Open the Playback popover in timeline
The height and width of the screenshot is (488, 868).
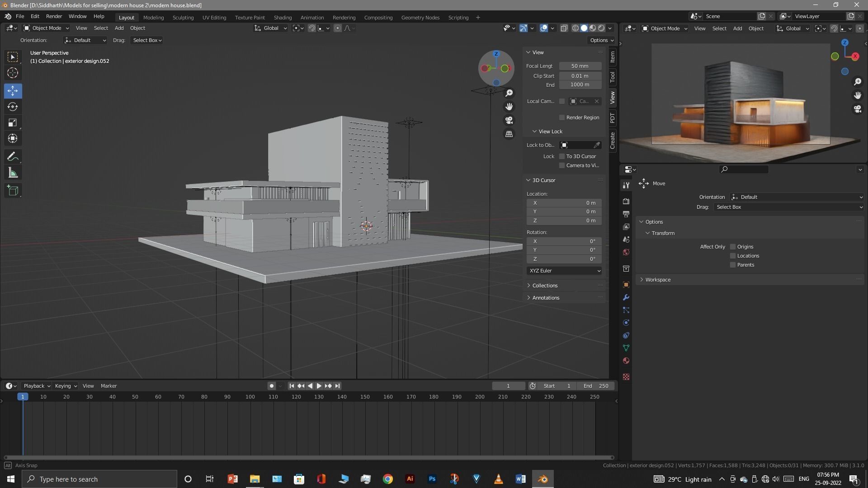[37, 386]
